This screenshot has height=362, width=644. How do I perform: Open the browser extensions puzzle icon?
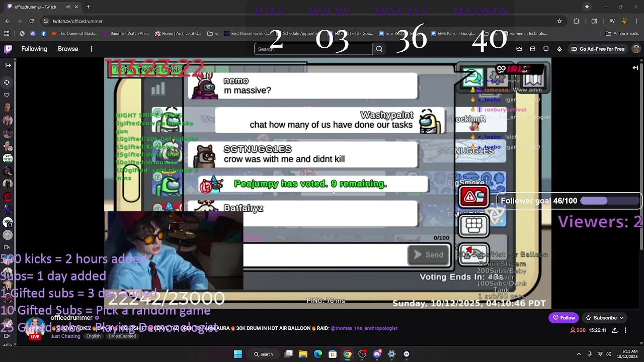coord(577,21)
